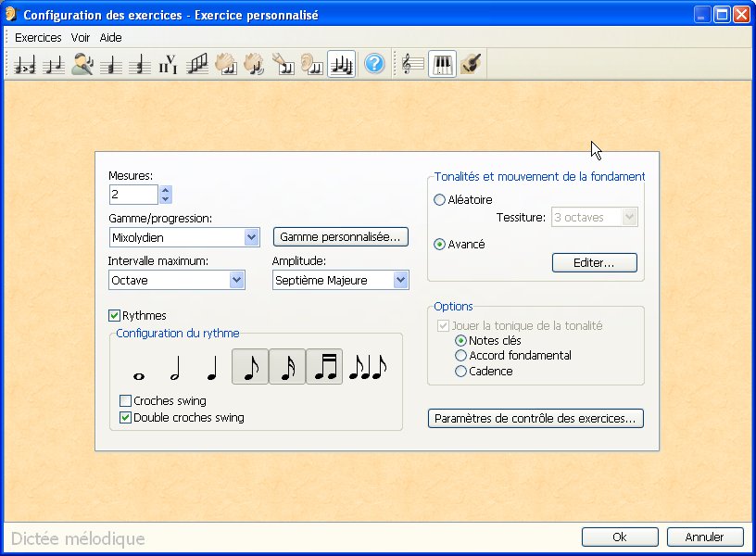Uncheck the Rythmes checkbox
This screenshot has height=556, width=756.
pyautogui.click(x=115, y=316)
